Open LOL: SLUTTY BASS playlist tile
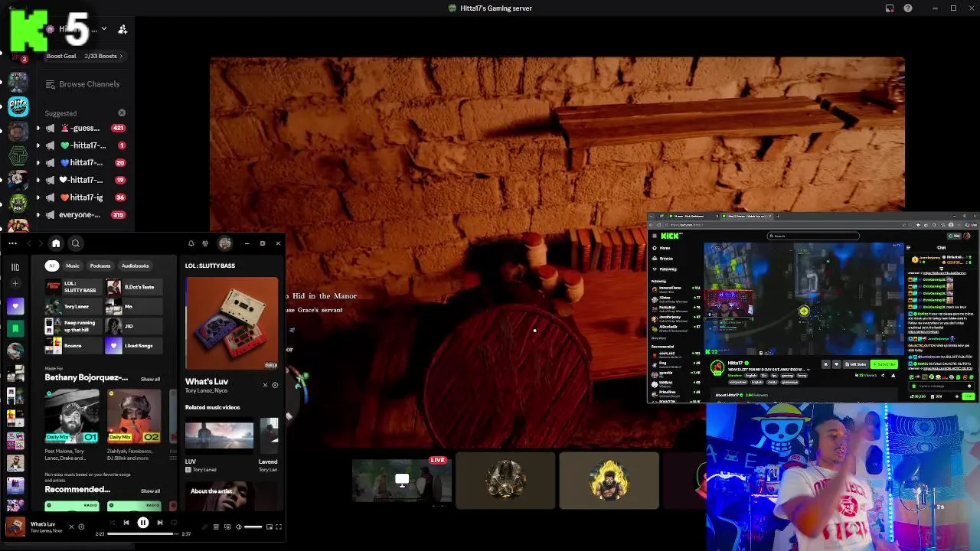 click(x=73, y=287)
